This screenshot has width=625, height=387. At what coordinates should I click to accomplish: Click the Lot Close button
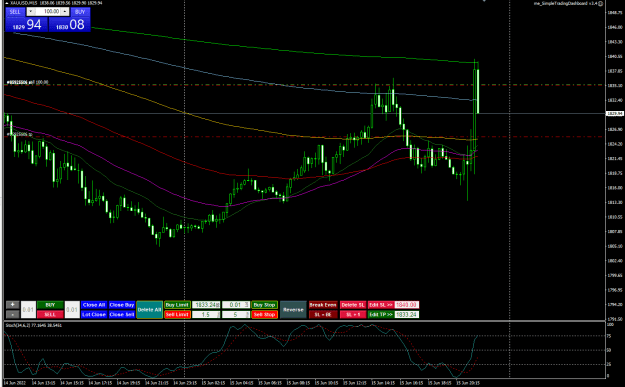click(94, 314)
